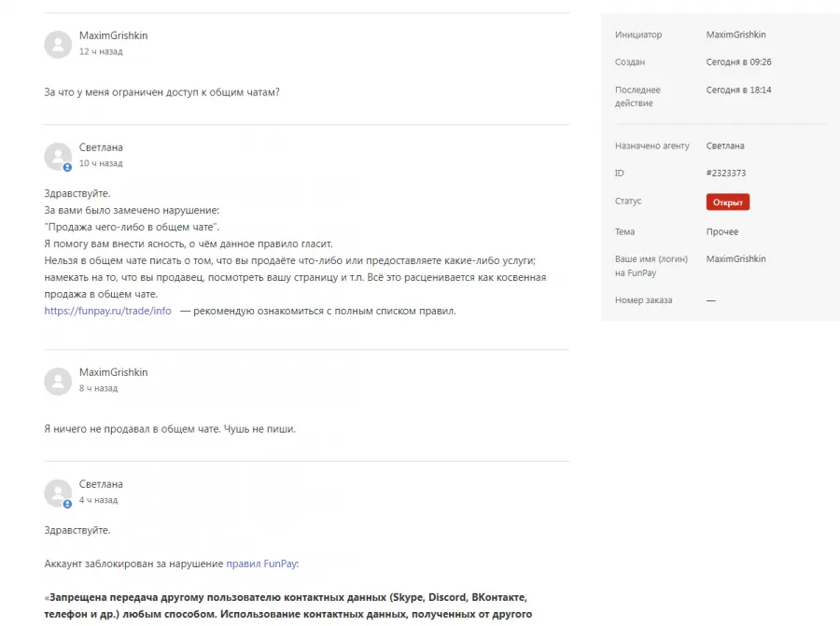The image size is (840, 626).
Task: Click 'Аккаунт заблокирован за нарушение' text
Action: click(x=133, y=563)
